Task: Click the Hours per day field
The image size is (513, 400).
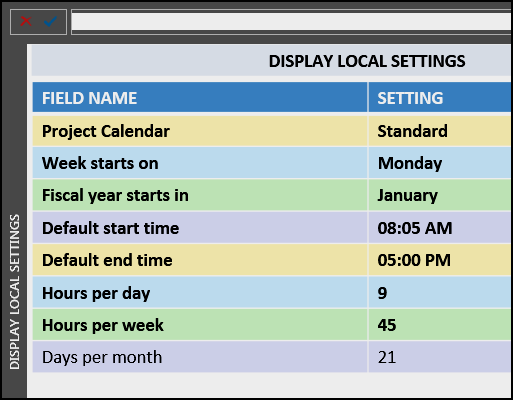Action: pos(200,293)
